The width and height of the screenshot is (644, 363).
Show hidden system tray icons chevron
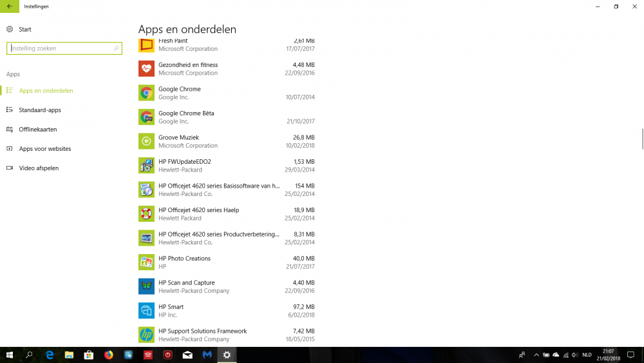coord(536,355)
